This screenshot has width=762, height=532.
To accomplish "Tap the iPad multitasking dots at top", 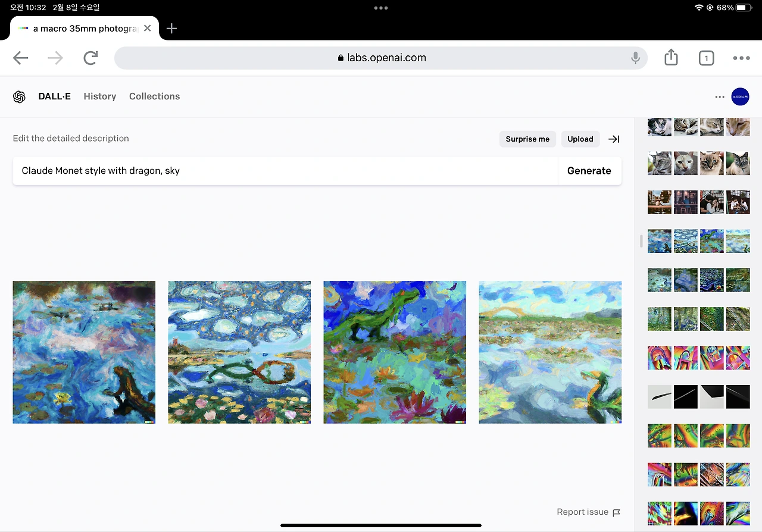I will (381, 8).
